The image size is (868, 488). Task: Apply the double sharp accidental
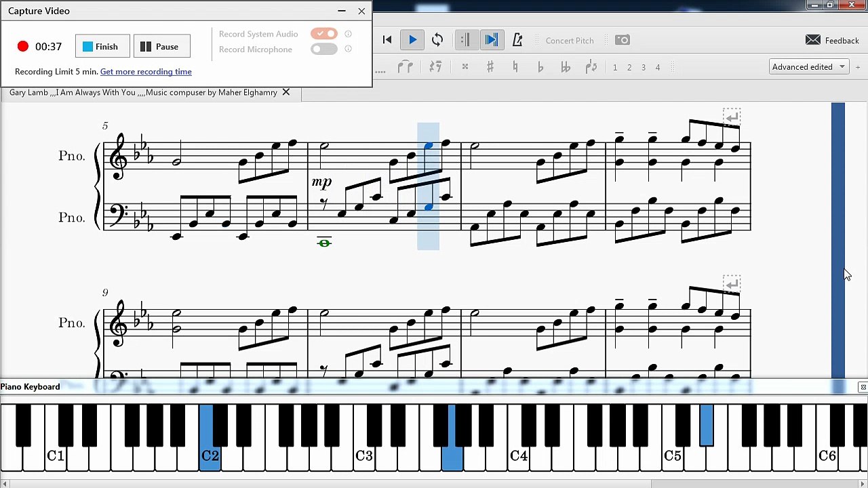(465, 67)
